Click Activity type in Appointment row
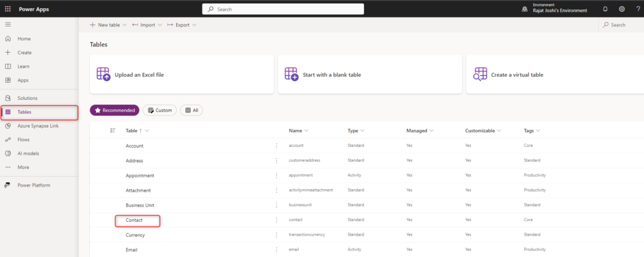Image resolution: width=644 pixels, height=257 pixels. tap(354, 175)
